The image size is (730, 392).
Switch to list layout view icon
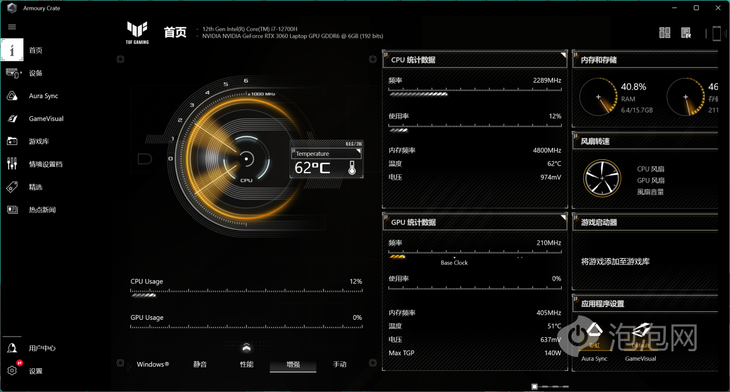[686, 33]
